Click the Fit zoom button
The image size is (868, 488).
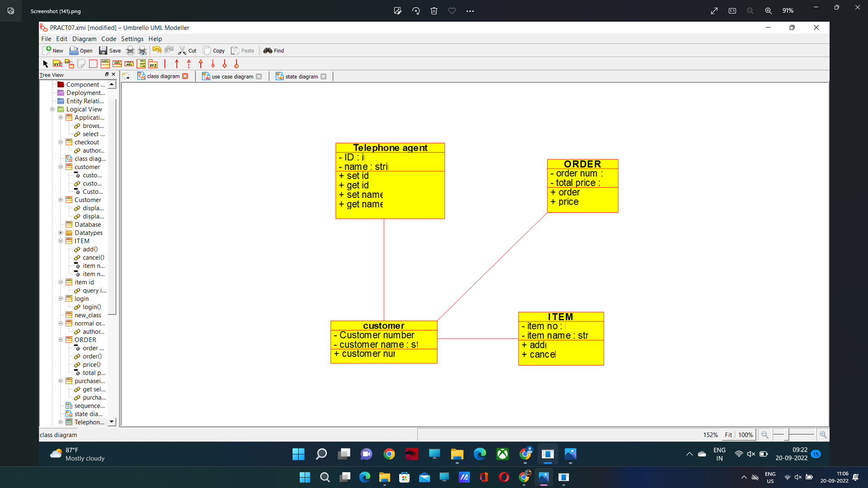[728, 435]
